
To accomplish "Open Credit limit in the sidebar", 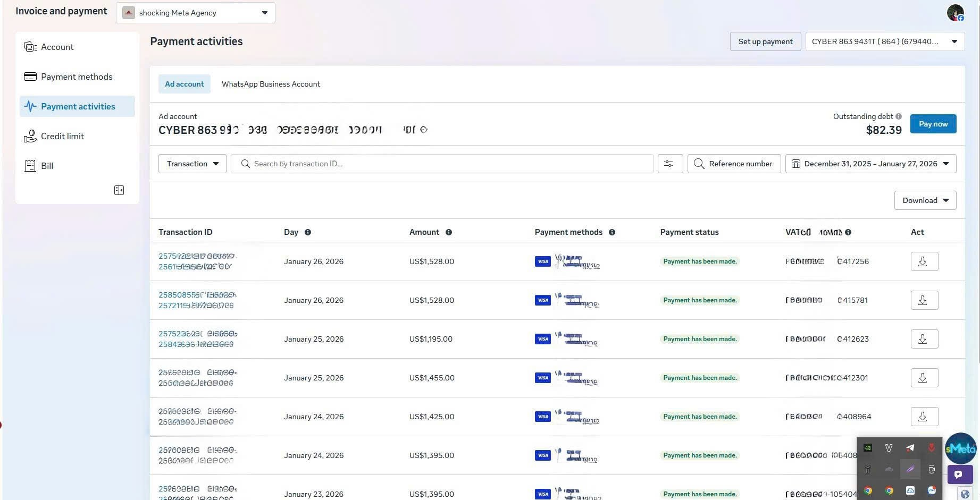I will (x=77, y=136).
